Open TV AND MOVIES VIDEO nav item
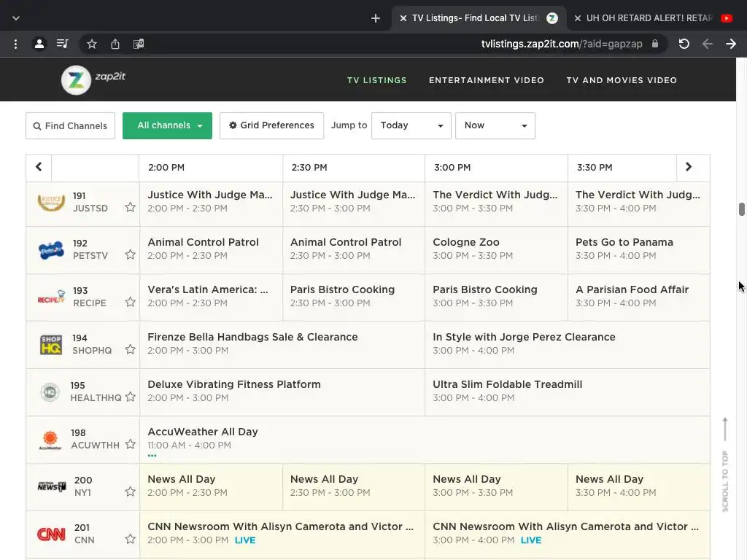This screenshot has width=747, height=560. (622, 80)
